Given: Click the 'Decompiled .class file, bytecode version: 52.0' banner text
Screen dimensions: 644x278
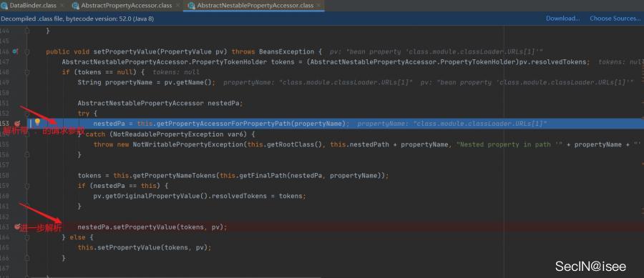Looking at the screenshot, I should click(x=77, y=19).
